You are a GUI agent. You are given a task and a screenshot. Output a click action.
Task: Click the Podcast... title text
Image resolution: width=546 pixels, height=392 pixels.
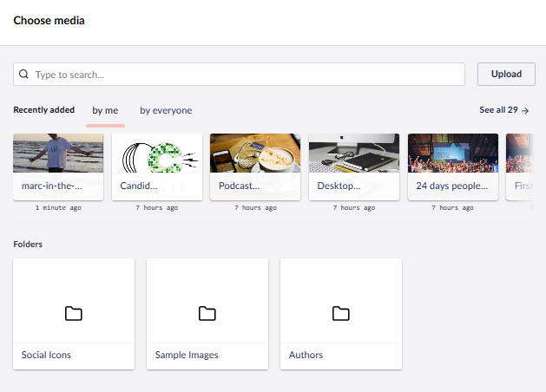240,186
